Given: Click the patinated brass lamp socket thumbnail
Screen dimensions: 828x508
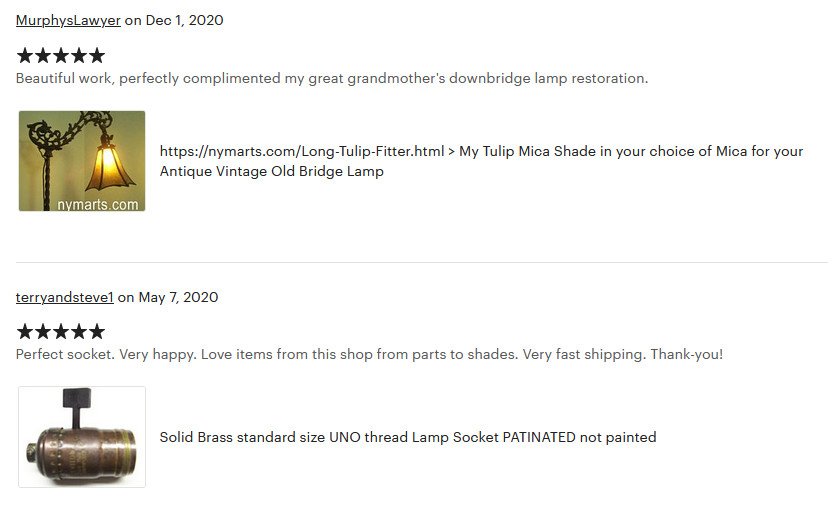Looking at the screenshot, I should pyautogui.click(x=82, y=437).
